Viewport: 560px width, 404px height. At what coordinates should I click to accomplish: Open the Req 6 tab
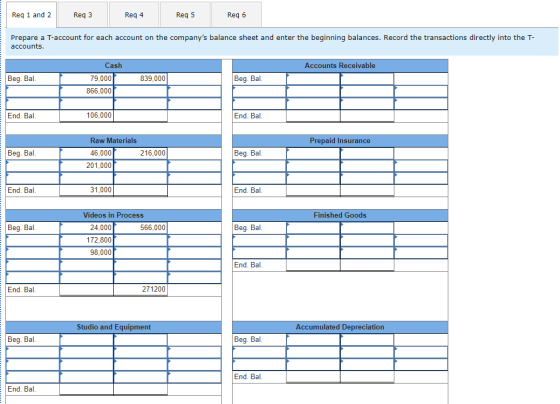point(236,15)
